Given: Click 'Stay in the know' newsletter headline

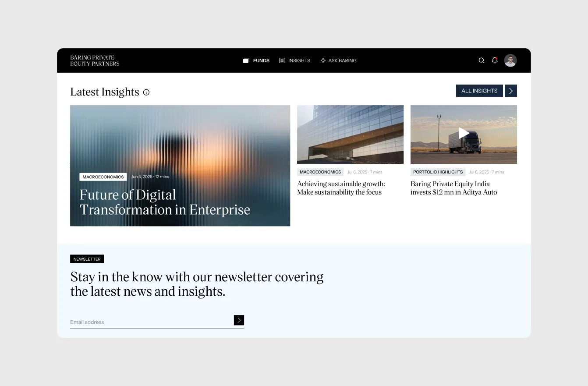Looking at the screenshot, I should tap(197, 284).
